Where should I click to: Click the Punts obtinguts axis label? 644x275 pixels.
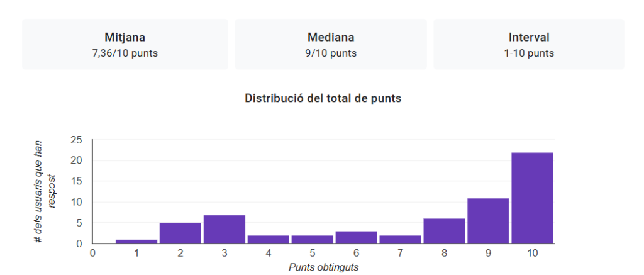pyautogui.click(x=323, y=267)
